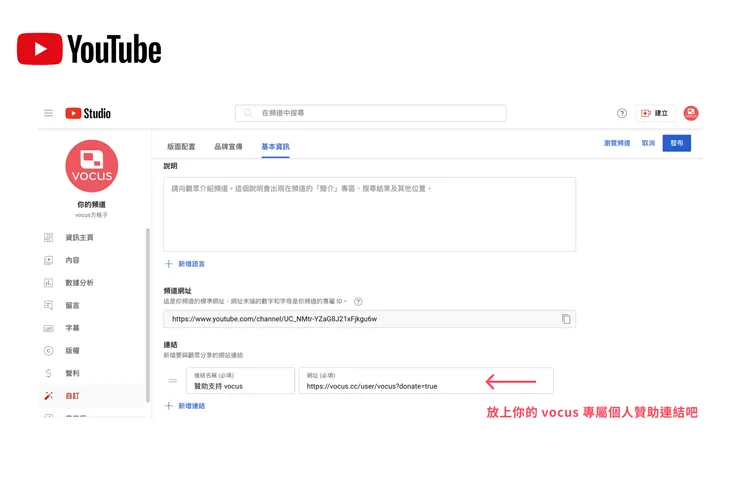Screen dimensions: 740x488
Task: Open 數據分析 in sidebar
Action: click(79, 283)
